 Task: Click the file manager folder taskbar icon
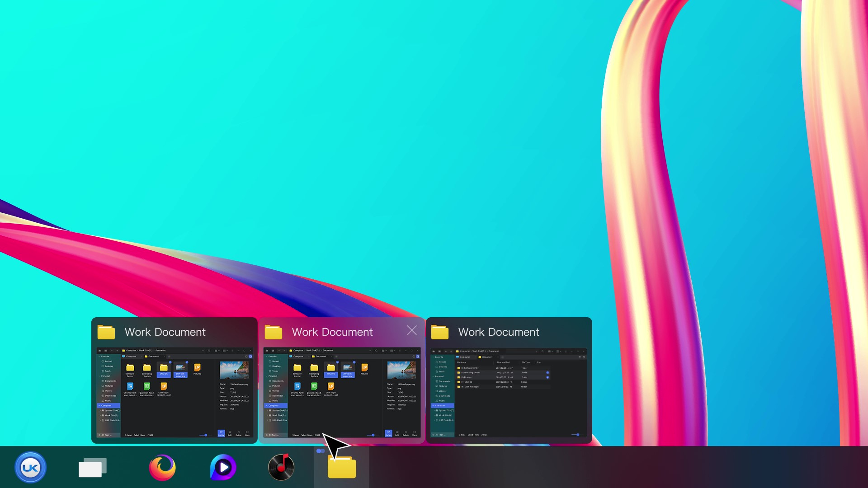(x=342, y=467)
